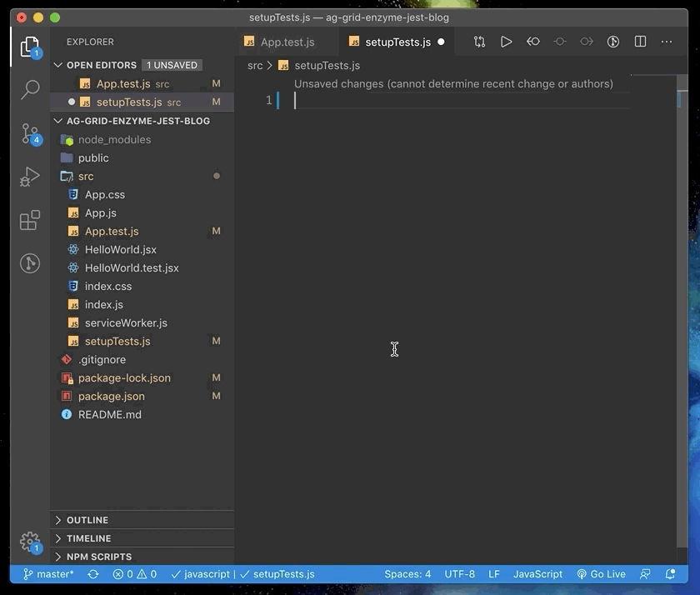Image resolution: width=700 pixels, height=595 pixels.
Task: Click the feedback icon in the status bar
Action: 645,574
